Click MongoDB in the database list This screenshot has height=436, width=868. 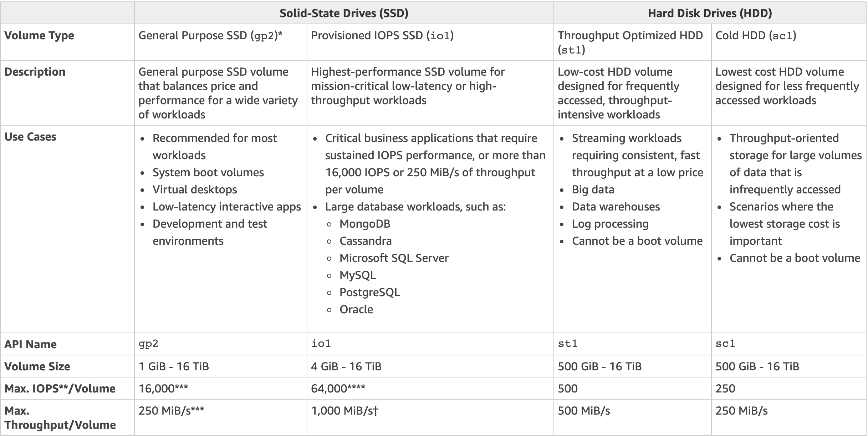(365, 224)
